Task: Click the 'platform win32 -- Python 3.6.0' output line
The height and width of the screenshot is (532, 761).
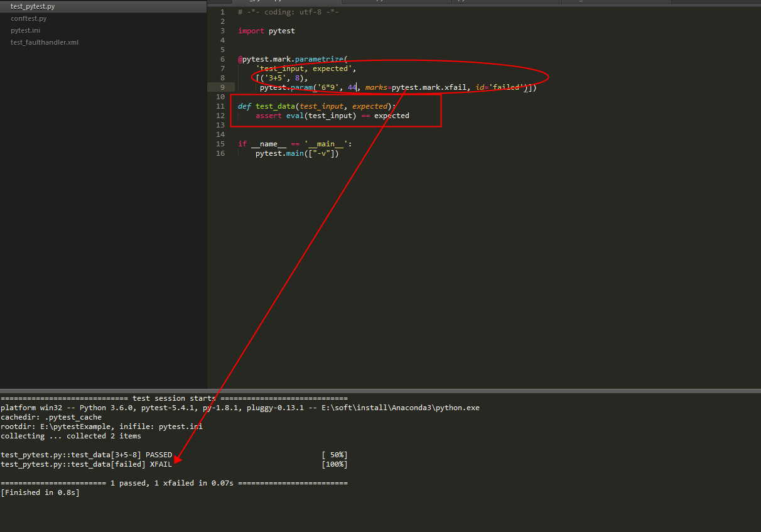Action: [240, 408]
